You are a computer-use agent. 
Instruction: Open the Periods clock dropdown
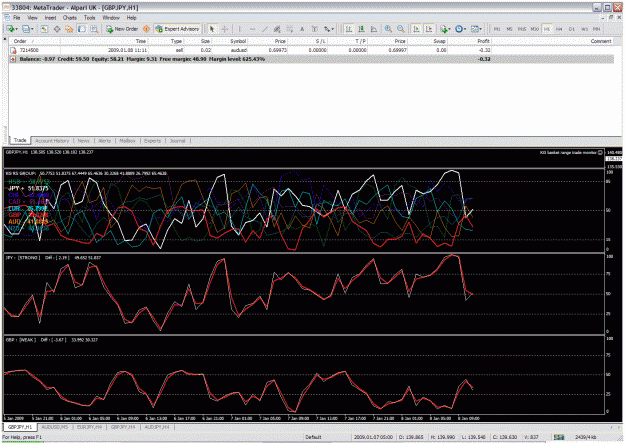pyautogui.click(x=460, y=29)
